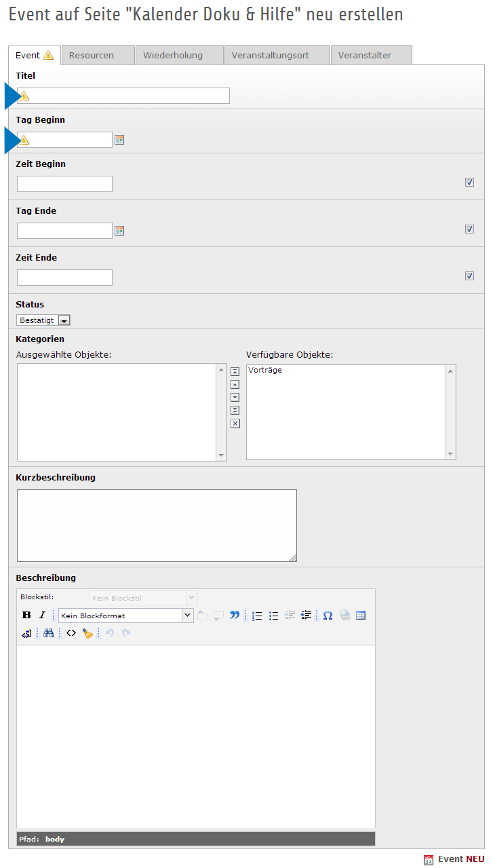Toggle the Tag Ende checkbox
The image size is (495, 868).
[469, 229]
